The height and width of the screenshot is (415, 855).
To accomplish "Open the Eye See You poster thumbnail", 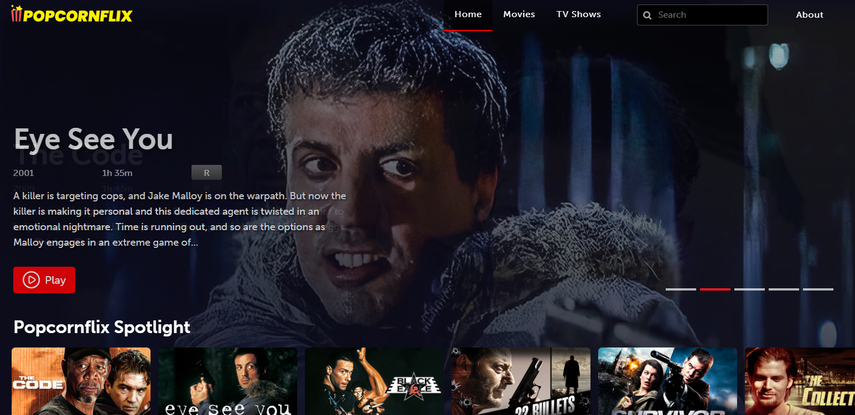I will coord(228,381).
